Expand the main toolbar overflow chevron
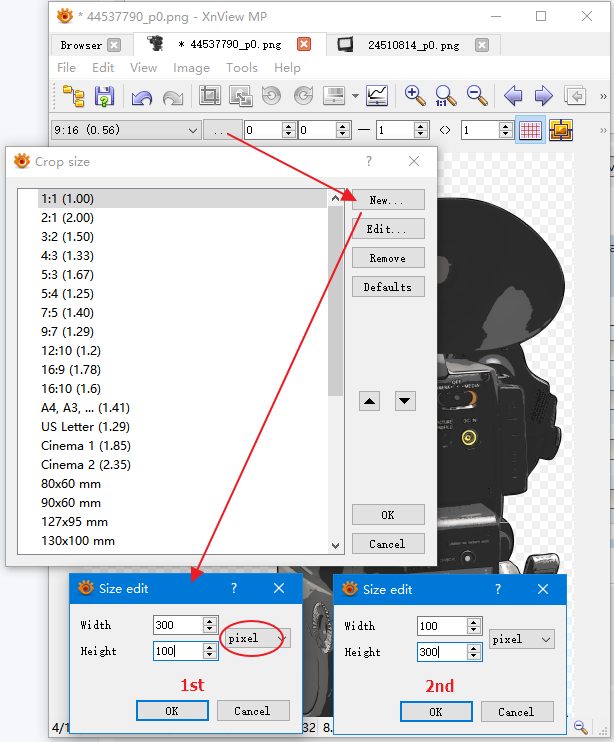The image size is (614, 742). pos(603,96)
